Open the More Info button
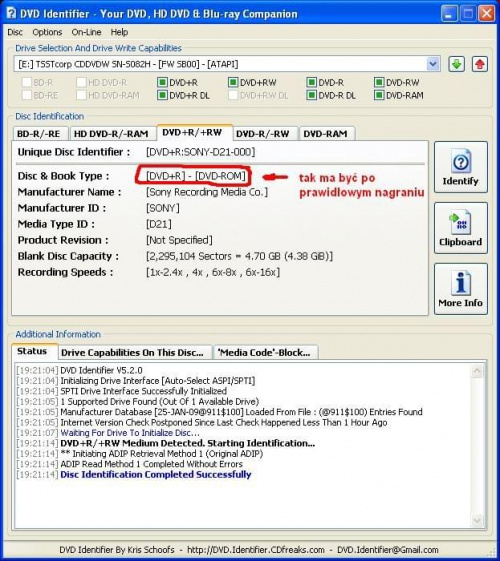This screenshot has height=561, width=500. pos(461,289)
